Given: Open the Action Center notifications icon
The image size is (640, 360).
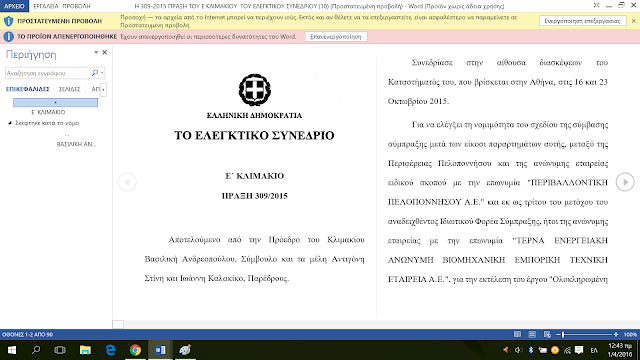Looking at the screenshot, I should (579, 350).
